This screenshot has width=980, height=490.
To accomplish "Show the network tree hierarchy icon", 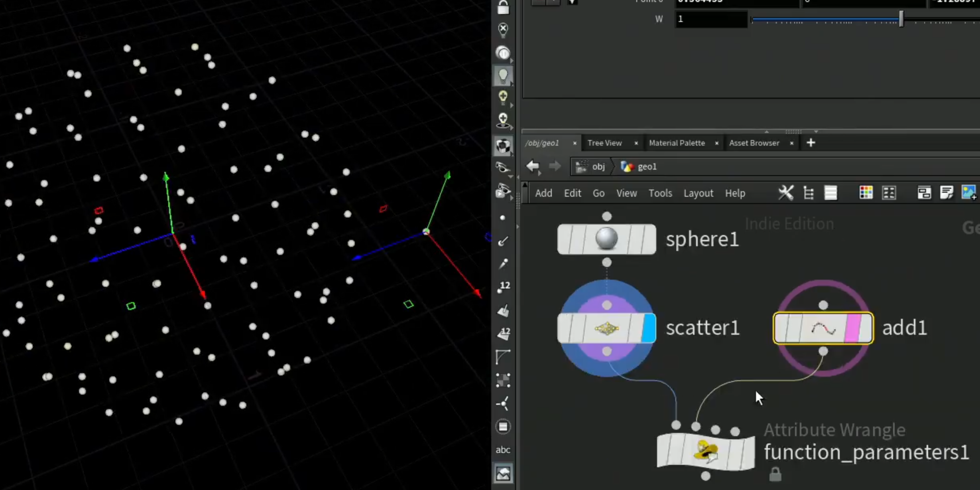I will [x=809, y=193].
